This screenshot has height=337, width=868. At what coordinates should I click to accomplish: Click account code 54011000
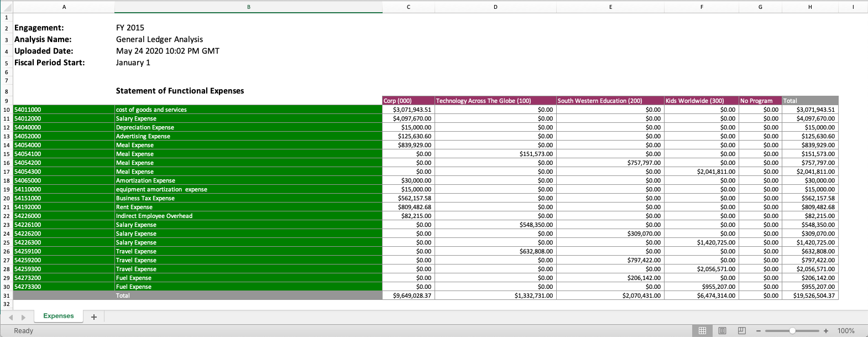(64, 110)
